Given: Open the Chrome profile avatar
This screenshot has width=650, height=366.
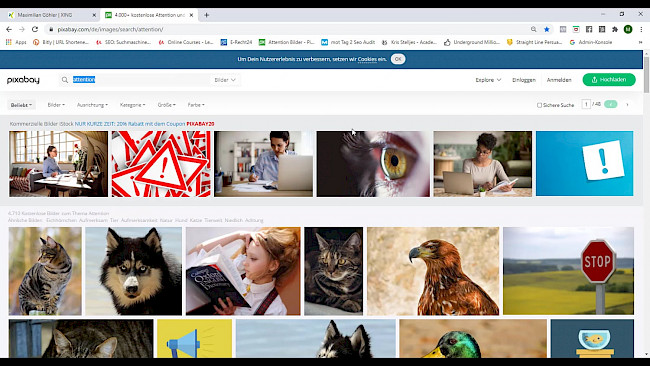Looking at the screenshot, I should (x=628, y=29).
